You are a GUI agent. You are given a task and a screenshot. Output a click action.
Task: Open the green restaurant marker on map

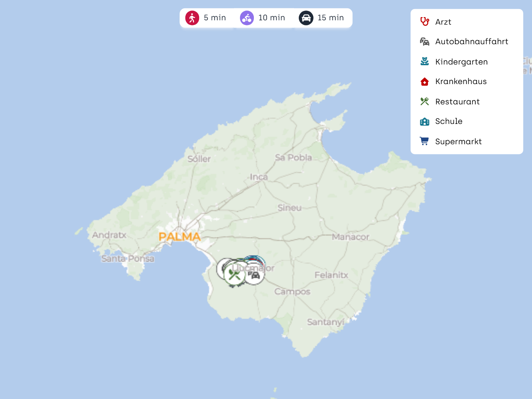(234, 275)
